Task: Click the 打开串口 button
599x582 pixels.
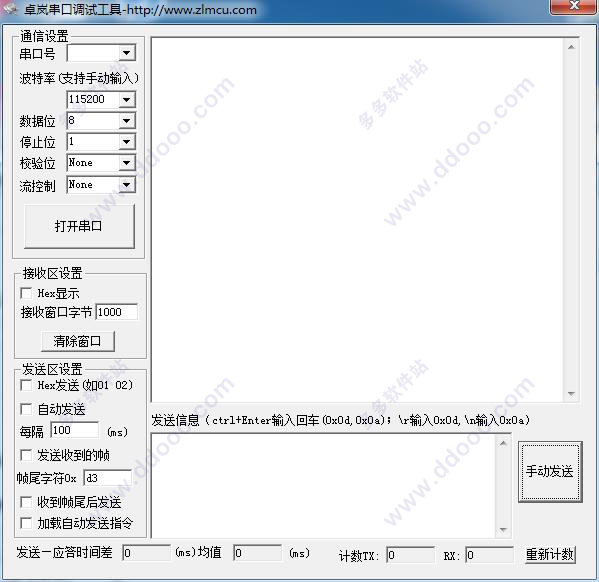Action: 79,226
